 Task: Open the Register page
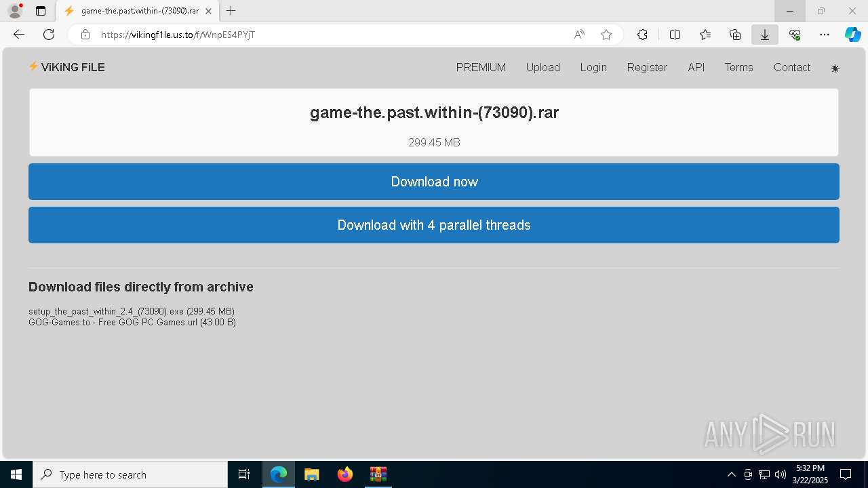pyautogui.click(x=647, y=67)
